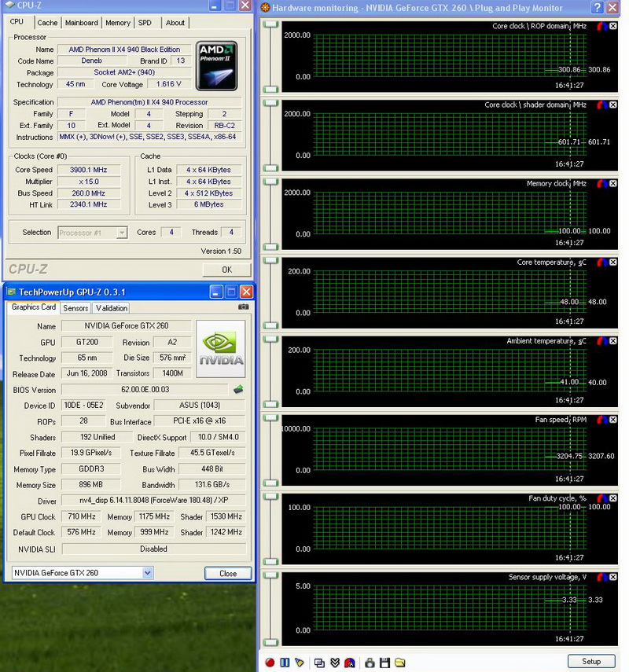The image size is (629, 672).
Task: Show the About tab in CPU-Z
Action: click(x=175, y=23)
